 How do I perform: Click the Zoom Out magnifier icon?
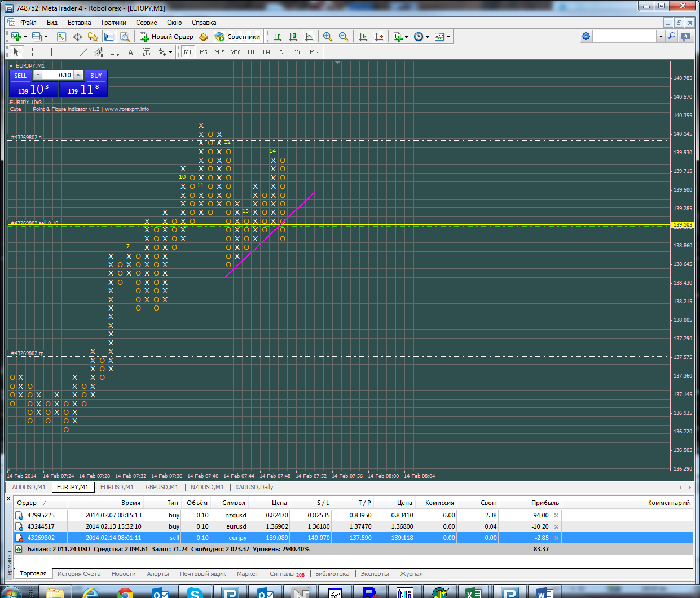(344, 37)
